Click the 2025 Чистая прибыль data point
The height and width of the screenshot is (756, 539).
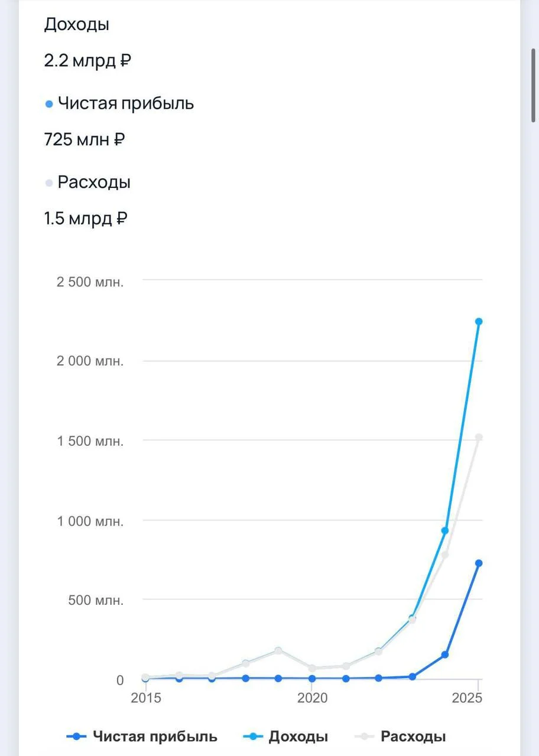click(x=479, y=563)
